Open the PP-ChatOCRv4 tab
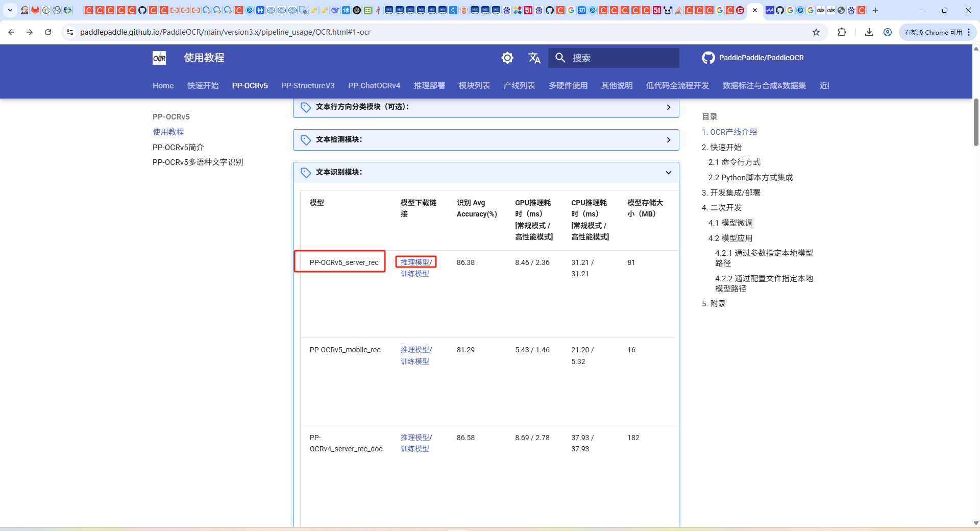The width and height of the screenshot is (980, 531). coord(374,85)
